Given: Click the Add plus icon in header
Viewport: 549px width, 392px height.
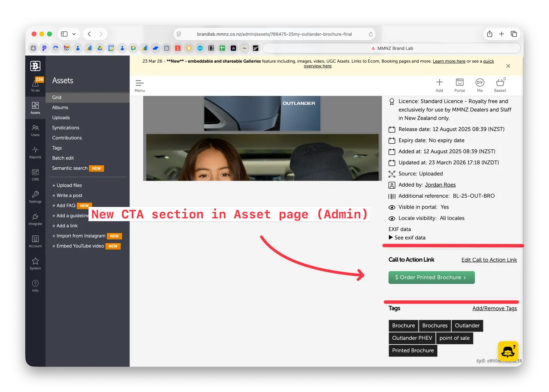Looking at the screenshot, I should (439, 85).
